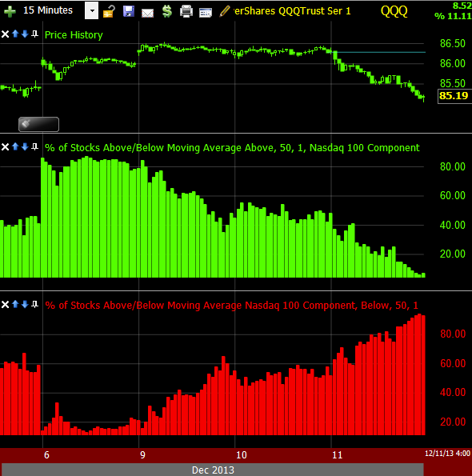Click the day 10 date marker
Image resolution: width=472 pixels, height=476 pixels.
[242, 454]
